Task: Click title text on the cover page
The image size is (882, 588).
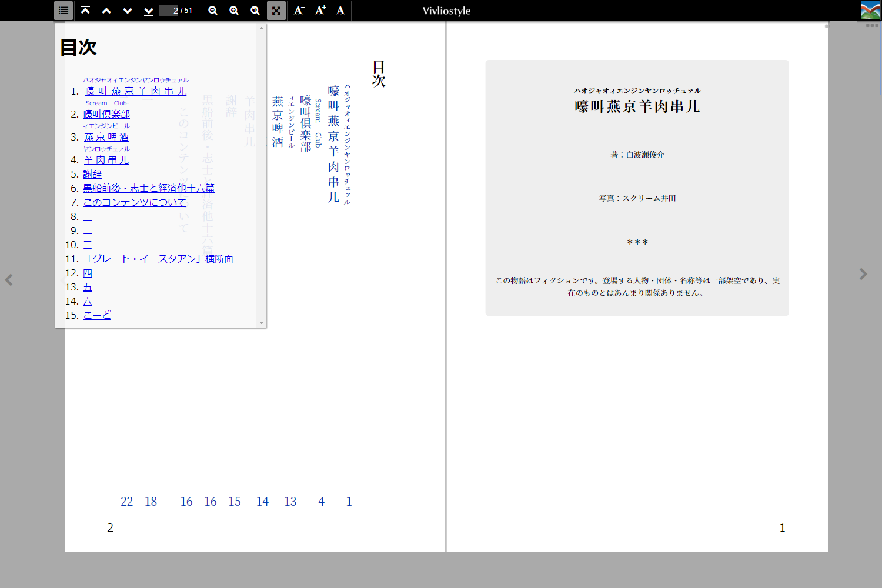Action: click(637, 106)
